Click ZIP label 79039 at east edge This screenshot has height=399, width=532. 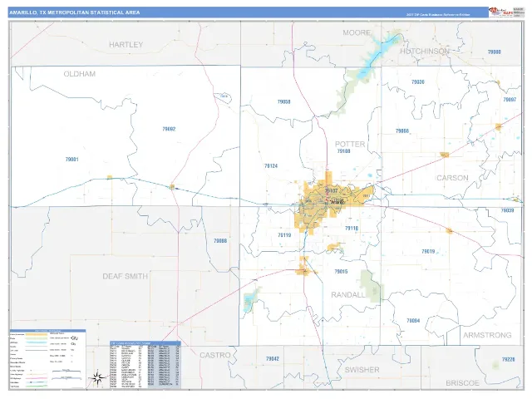[x=508, y=210]
